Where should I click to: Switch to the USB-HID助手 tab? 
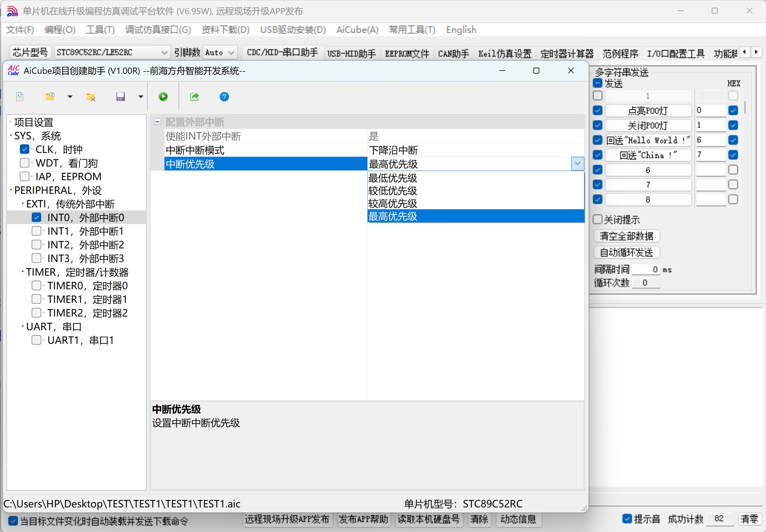point(351,53)
